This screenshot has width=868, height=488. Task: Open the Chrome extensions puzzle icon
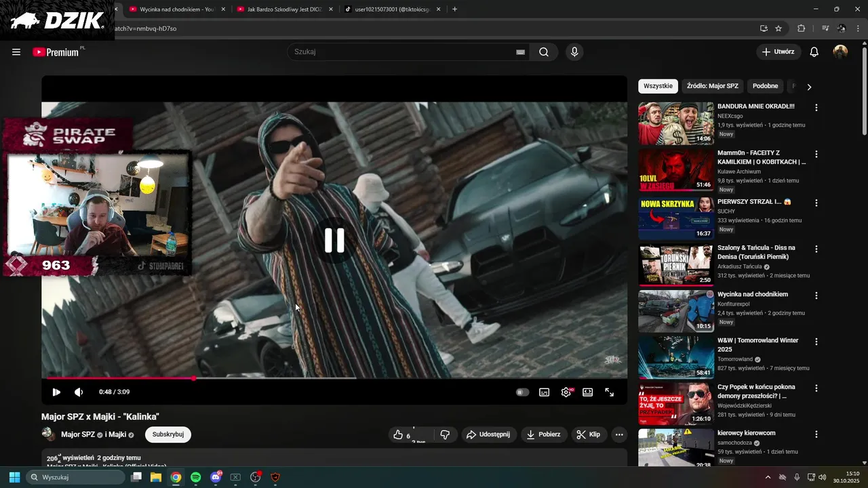point(802,28)
